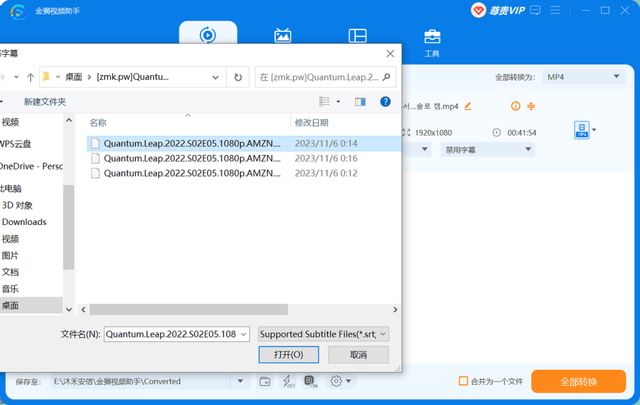Viewport: 640px width, 405px height.
Task: Click the MP4 output format file icon
Action: (582, 130)
